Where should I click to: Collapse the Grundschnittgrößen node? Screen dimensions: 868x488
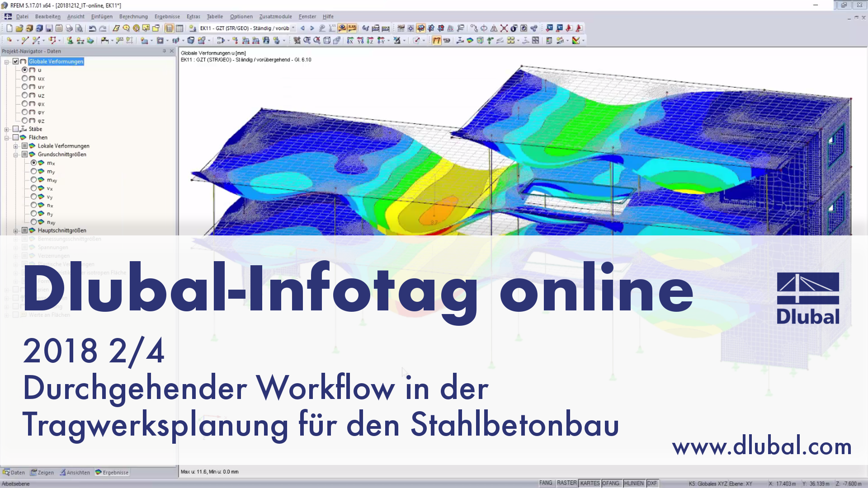coord(16,155)
